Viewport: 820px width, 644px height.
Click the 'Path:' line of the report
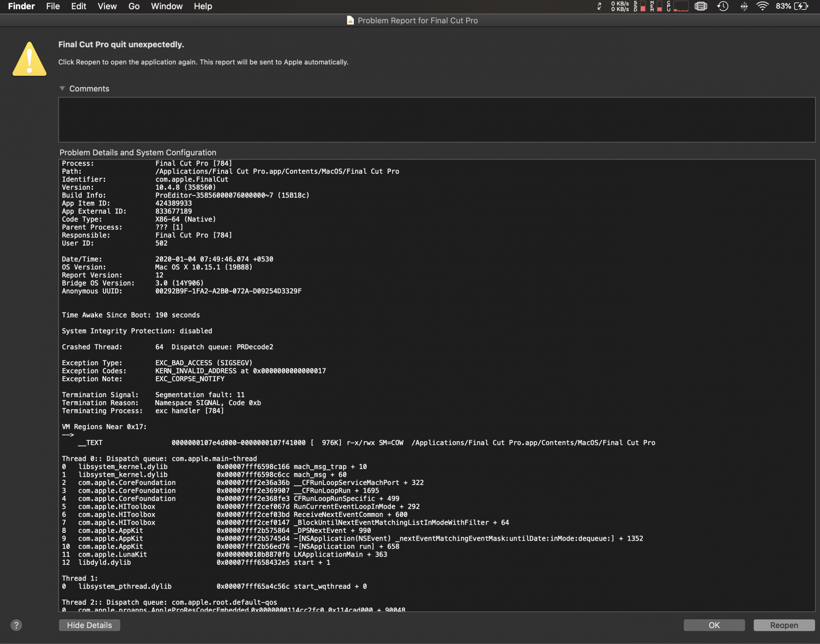(x=230, y=171)
